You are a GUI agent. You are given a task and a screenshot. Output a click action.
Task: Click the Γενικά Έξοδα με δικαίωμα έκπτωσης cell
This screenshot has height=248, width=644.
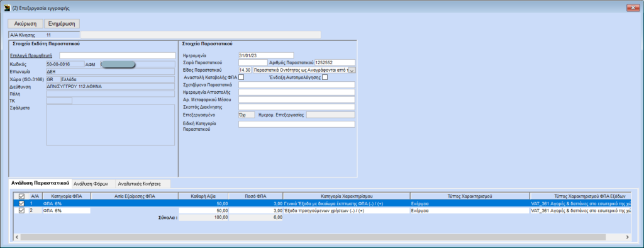click(347, 203)
